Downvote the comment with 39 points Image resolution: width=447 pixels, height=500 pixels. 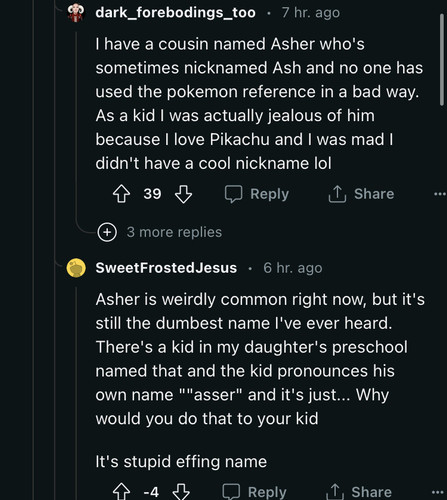coord(184,194)
